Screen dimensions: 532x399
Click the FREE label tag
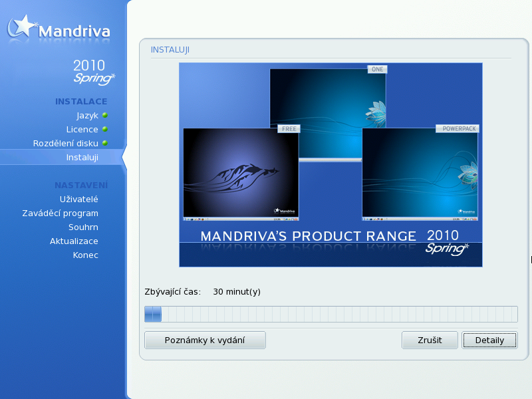[289, 128]
